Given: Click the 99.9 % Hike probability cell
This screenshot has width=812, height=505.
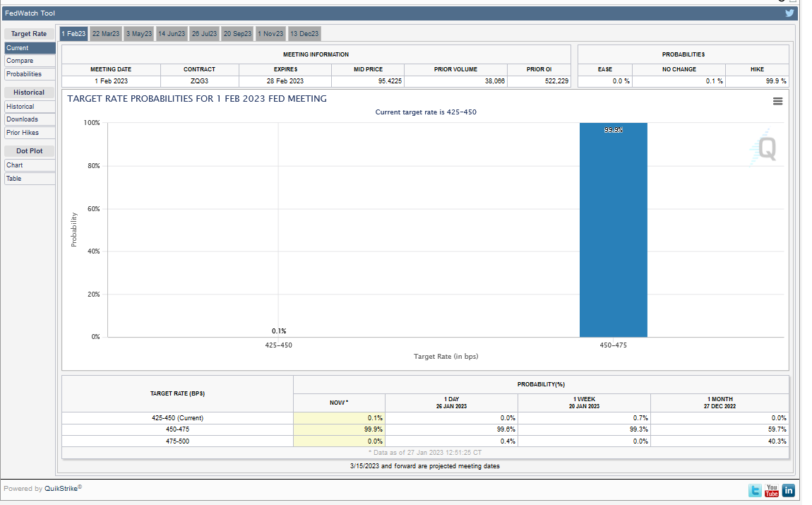Looking at the screenshot, I should pos(757,81).
